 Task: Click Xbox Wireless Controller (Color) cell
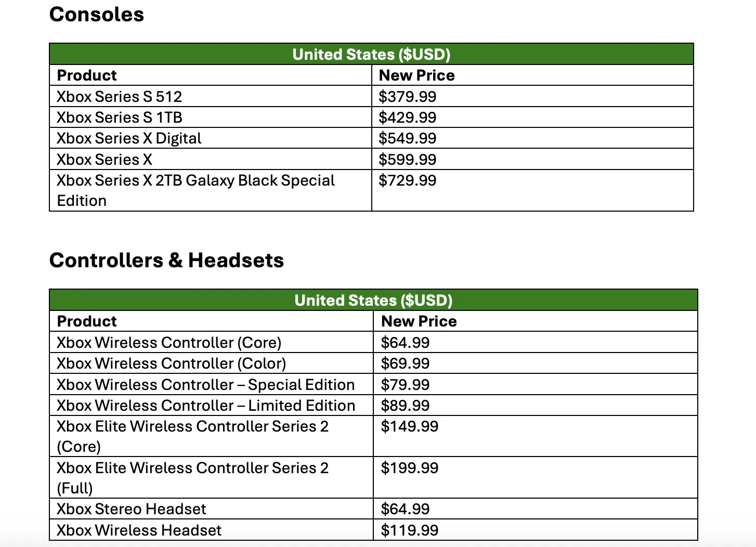[212, 363]
